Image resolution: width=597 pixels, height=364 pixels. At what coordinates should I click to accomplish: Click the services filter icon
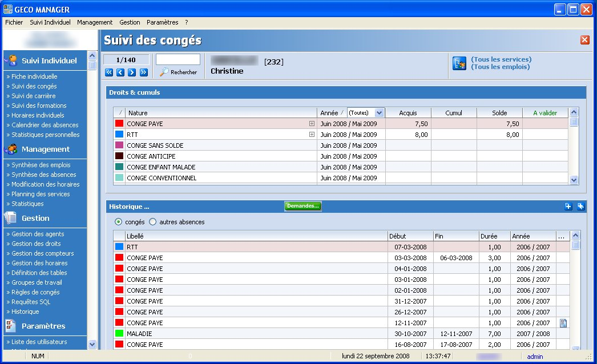click(x=459, y=63)
